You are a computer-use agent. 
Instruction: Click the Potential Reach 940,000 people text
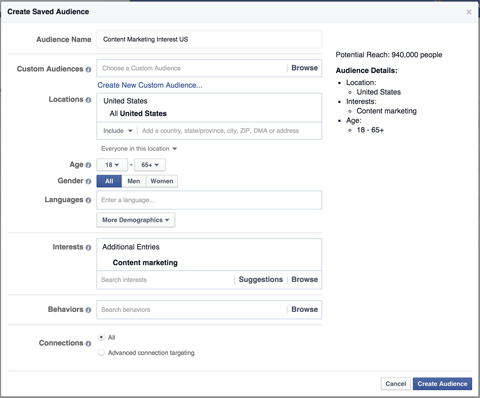coord(389,55)
